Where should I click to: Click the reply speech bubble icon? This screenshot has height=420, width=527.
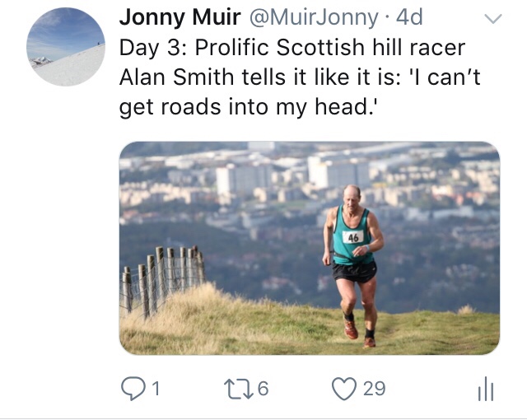(131, 388)
